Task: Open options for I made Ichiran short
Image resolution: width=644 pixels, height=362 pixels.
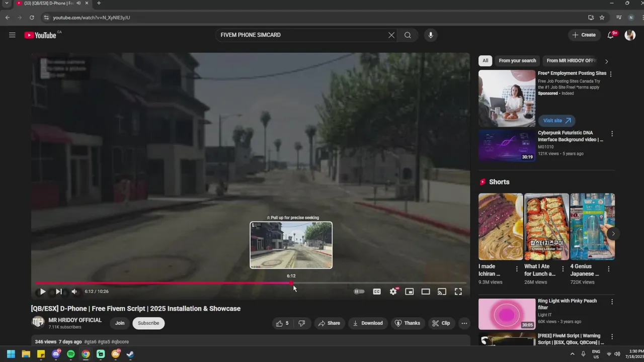Action: pyautogui.click(x=517, y=269)
